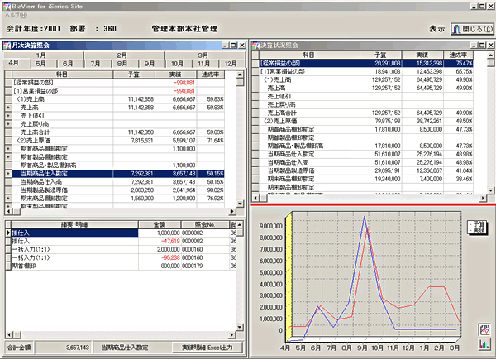Select detail row with amount 600,000
The width and height of the screenshot is (496, 360).
tap(121, 266)
